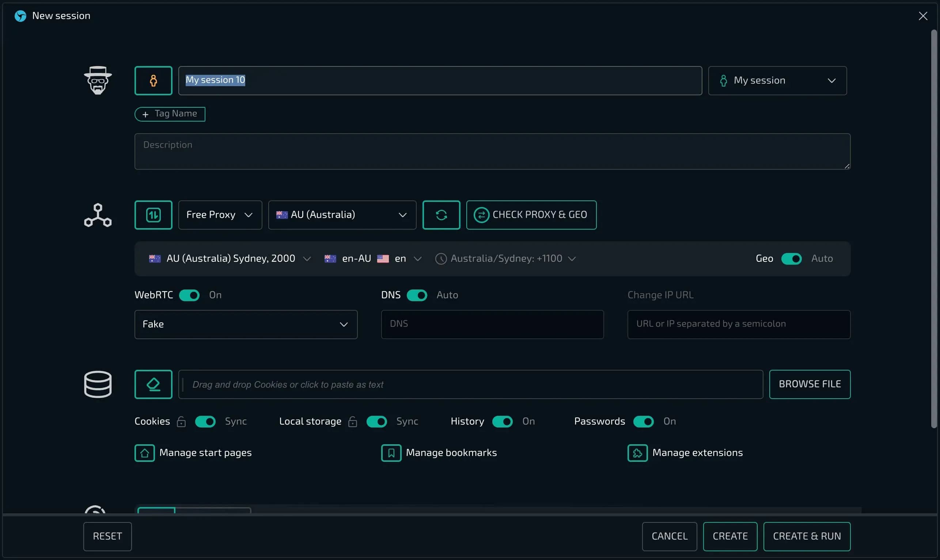Click the orange session avatar icon button
The image size is (940, 560).
coord(153,80)
